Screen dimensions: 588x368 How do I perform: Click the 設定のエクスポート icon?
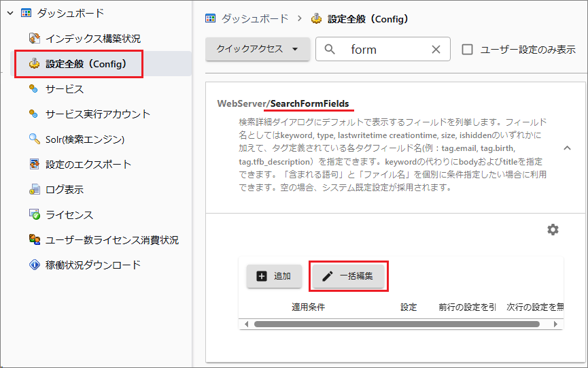pos(34,165)
